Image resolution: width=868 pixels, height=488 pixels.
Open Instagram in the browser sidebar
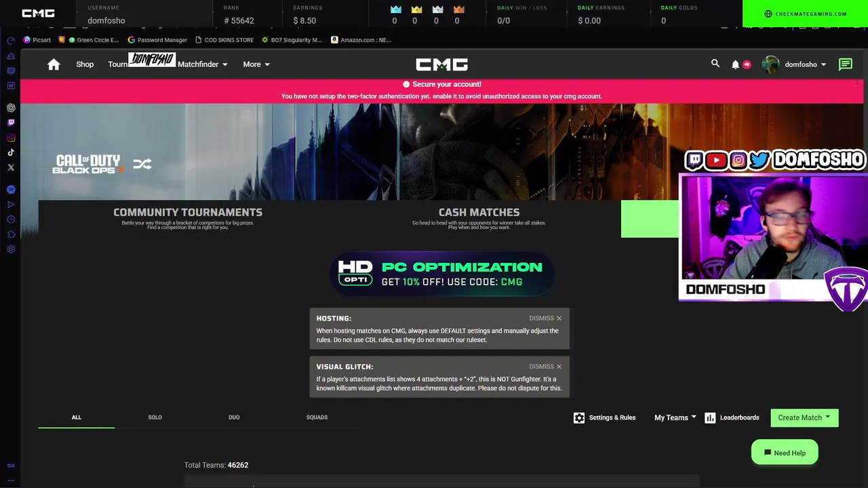(x=11, y=138)
